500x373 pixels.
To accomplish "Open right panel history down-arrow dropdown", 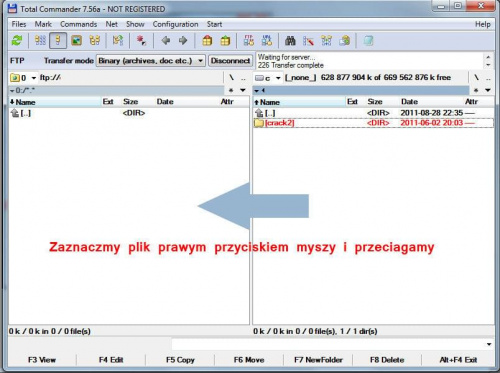I will 488,90.
